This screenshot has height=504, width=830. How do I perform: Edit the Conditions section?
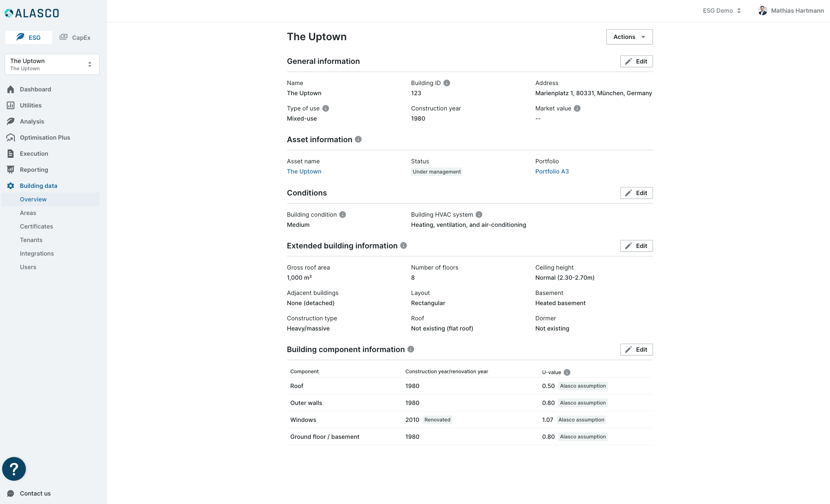636,193
